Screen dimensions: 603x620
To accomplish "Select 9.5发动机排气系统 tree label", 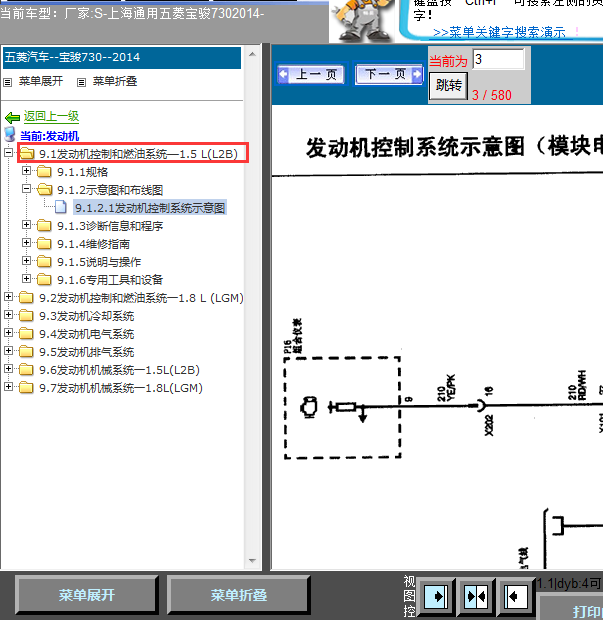I will point(87,352).
